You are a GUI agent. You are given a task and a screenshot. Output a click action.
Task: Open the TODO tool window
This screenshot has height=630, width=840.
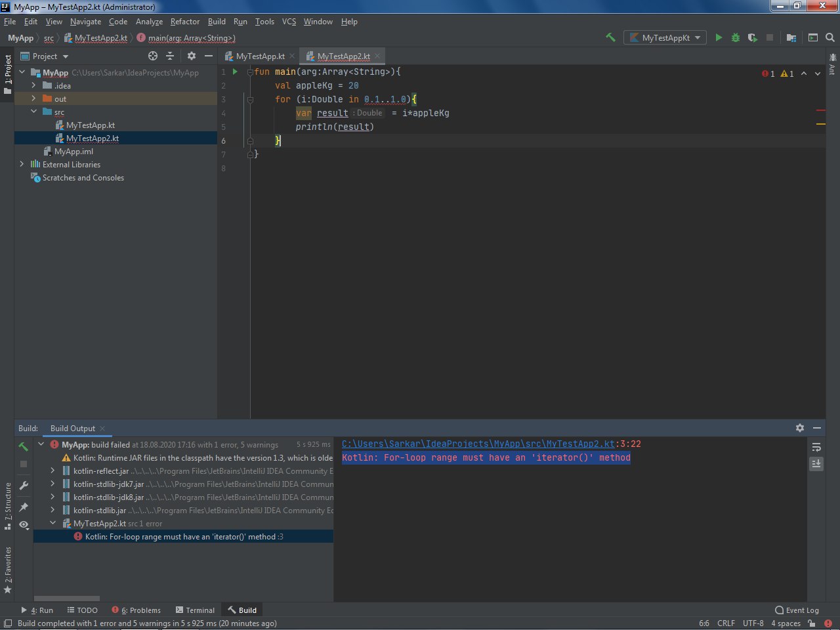82,610
